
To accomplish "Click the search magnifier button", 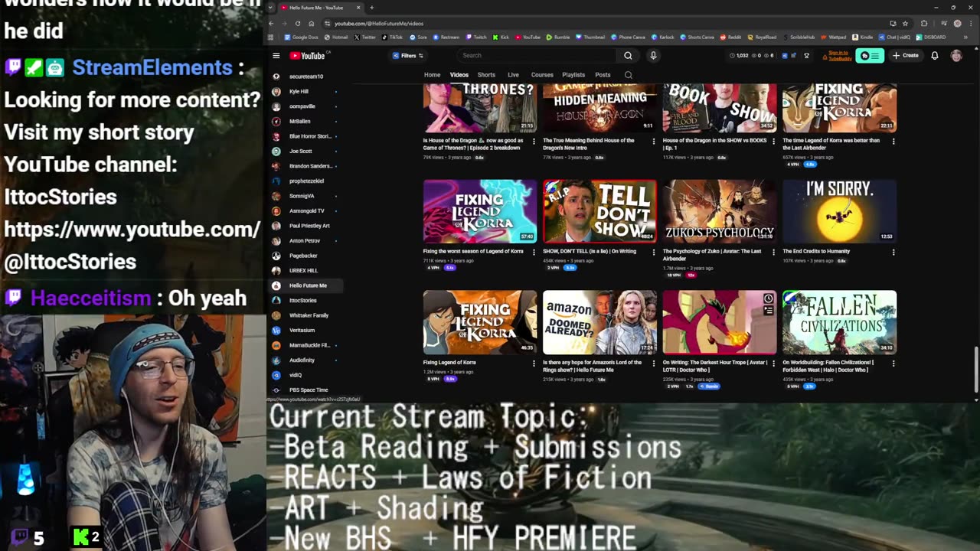I will click(628, 56).
